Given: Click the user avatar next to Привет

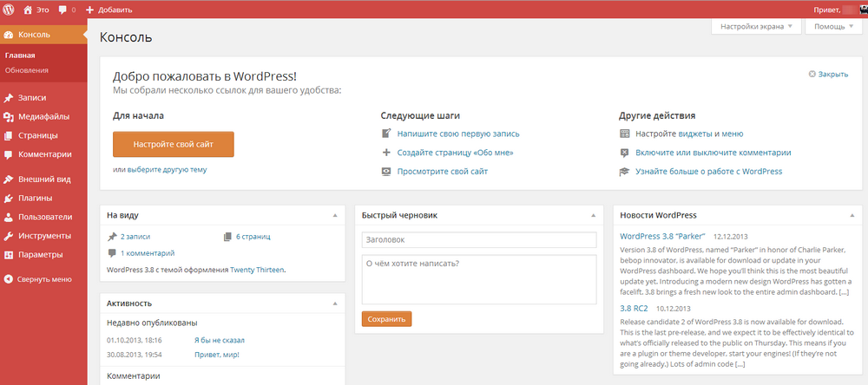Looking at the screenshot, I should (x=864, y=10).
